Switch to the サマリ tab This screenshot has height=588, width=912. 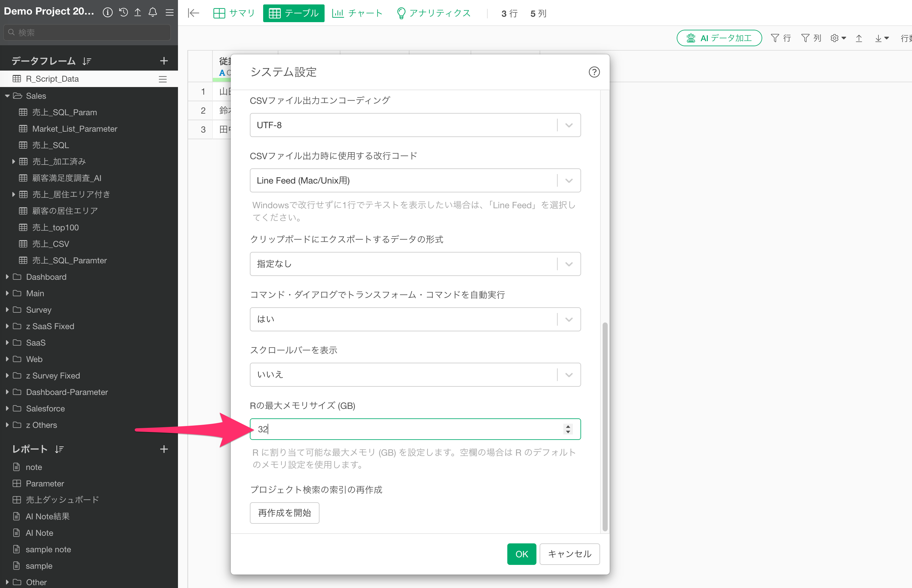(x=234, y=13)
